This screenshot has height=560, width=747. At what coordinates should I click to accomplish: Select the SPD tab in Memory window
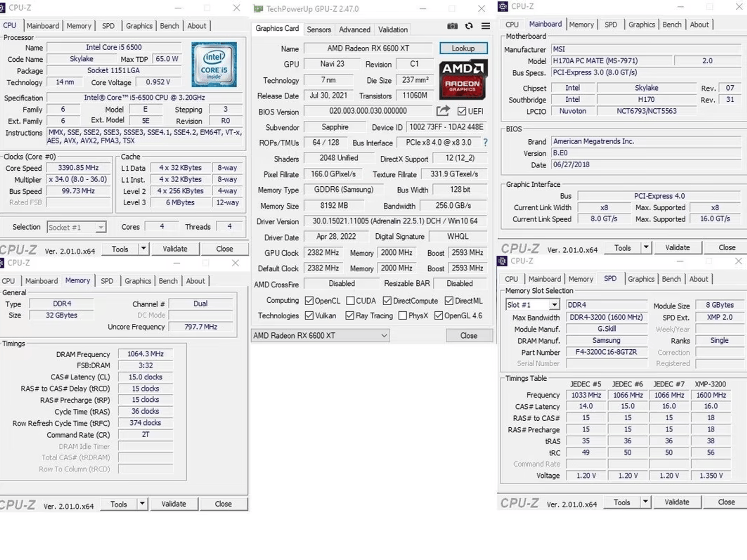coord(107,281)
